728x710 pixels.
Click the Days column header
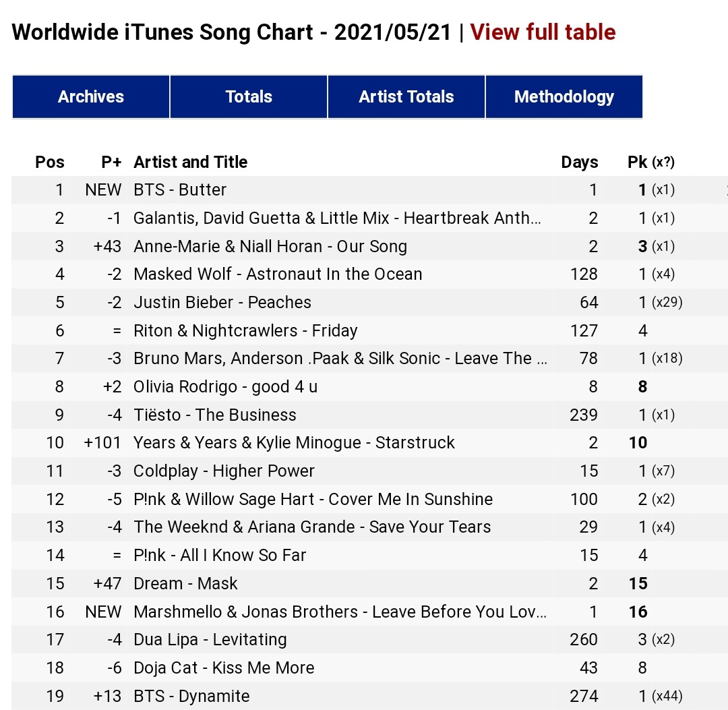point(579,162)
